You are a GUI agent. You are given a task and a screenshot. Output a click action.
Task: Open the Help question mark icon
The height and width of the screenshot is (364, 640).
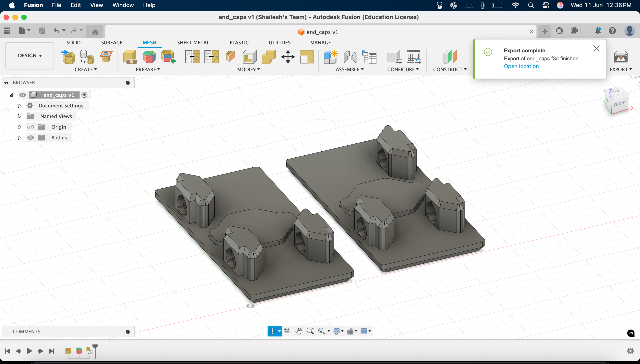[x=612, y=31]
